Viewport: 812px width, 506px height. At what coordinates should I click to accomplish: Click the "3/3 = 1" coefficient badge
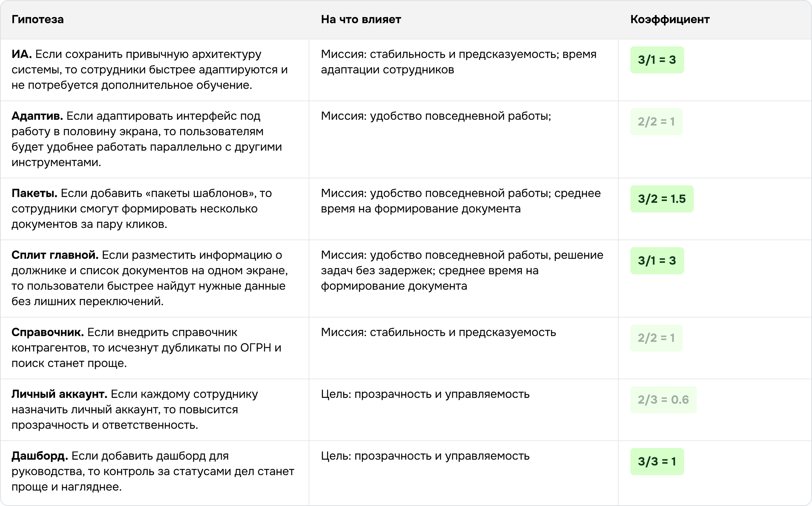pos(656,461)
